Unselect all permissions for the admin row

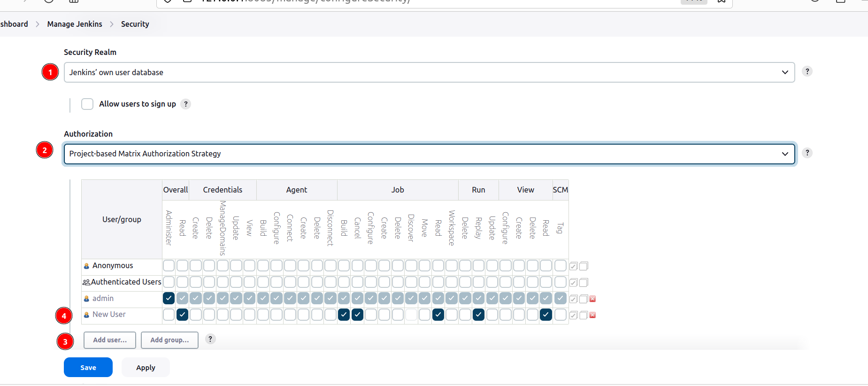point(584,299)
